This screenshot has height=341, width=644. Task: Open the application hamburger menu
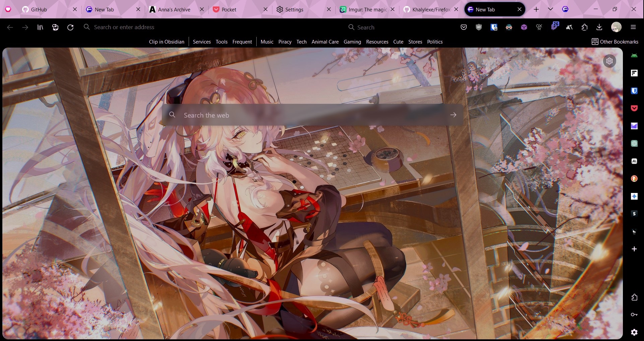tap(633, 27)
